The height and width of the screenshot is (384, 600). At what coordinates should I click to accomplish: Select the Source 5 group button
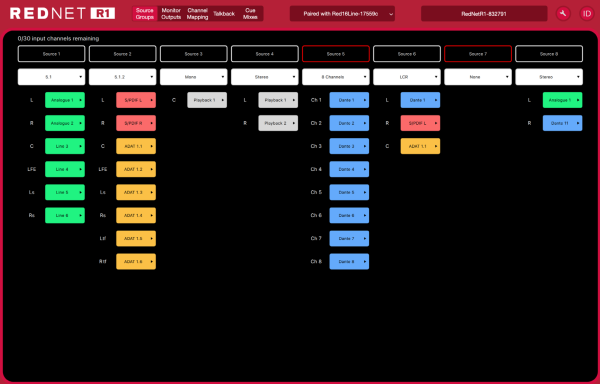click(336, 54)
